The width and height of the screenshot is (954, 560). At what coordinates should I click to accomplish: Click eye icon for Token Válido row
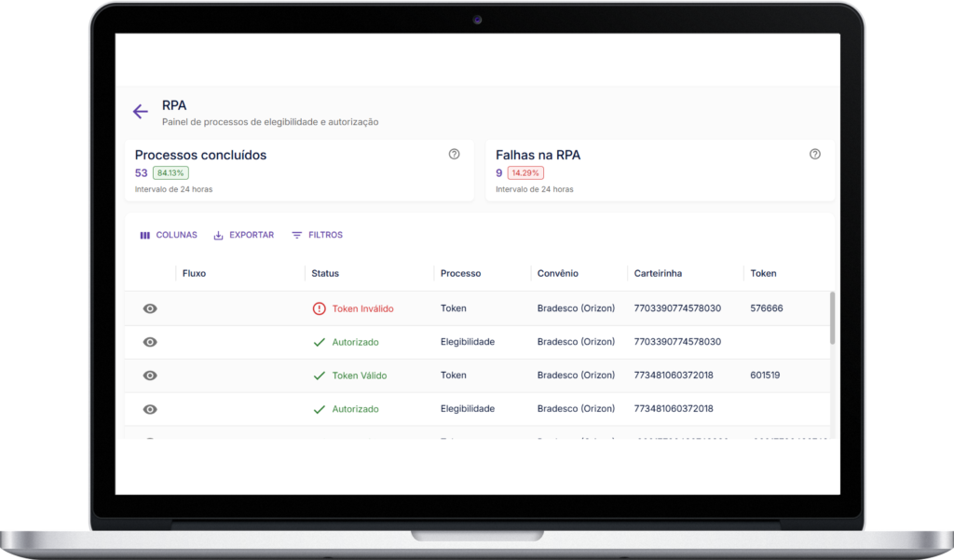click(150, 376)
